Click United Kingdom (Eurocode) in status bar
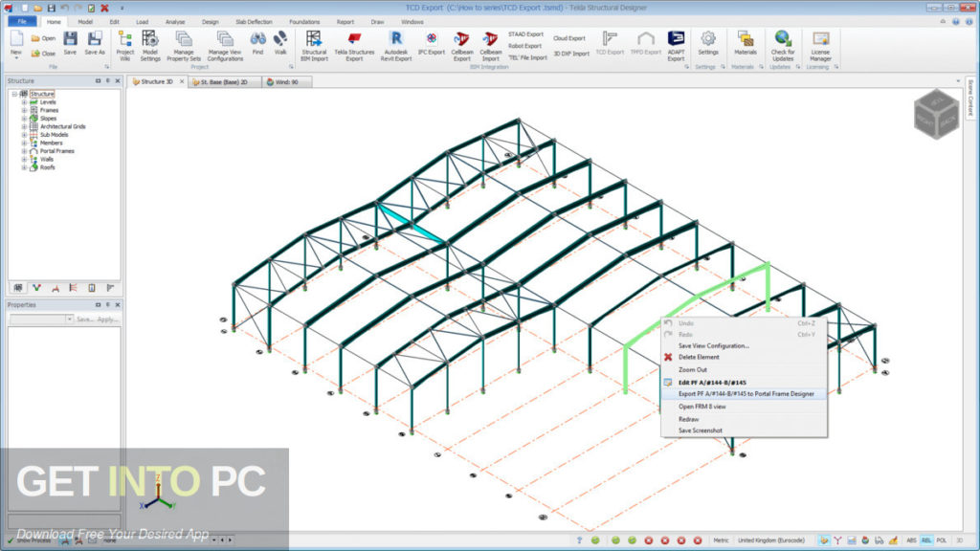This screenshot has height=551, width=980. click(x=771, y=540)
